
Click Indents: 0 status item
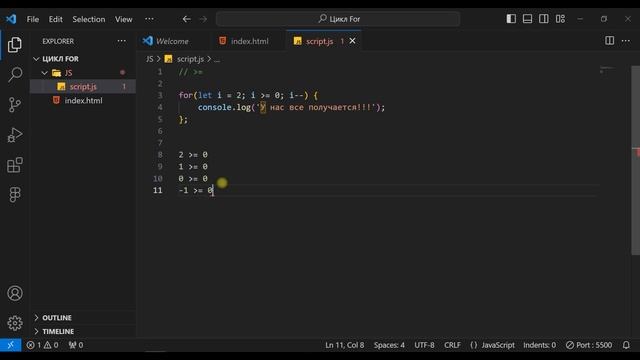[539, 345]
